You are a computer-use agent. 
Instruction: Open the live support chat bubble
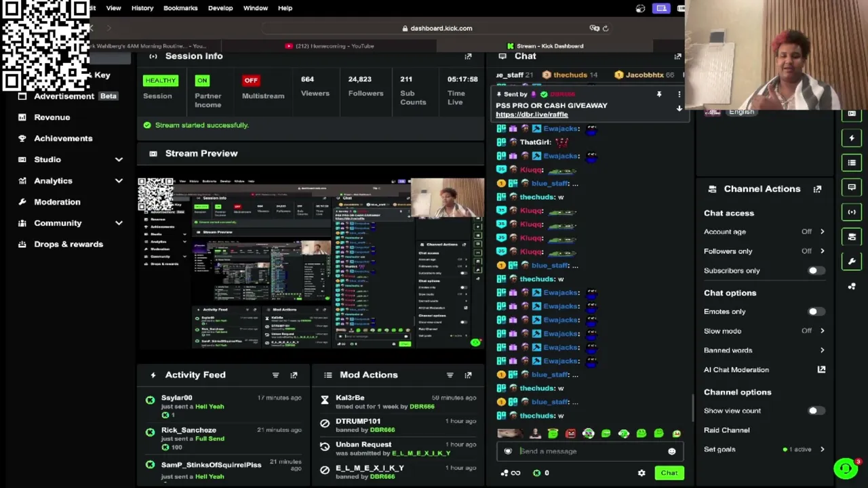coord(846,468)
